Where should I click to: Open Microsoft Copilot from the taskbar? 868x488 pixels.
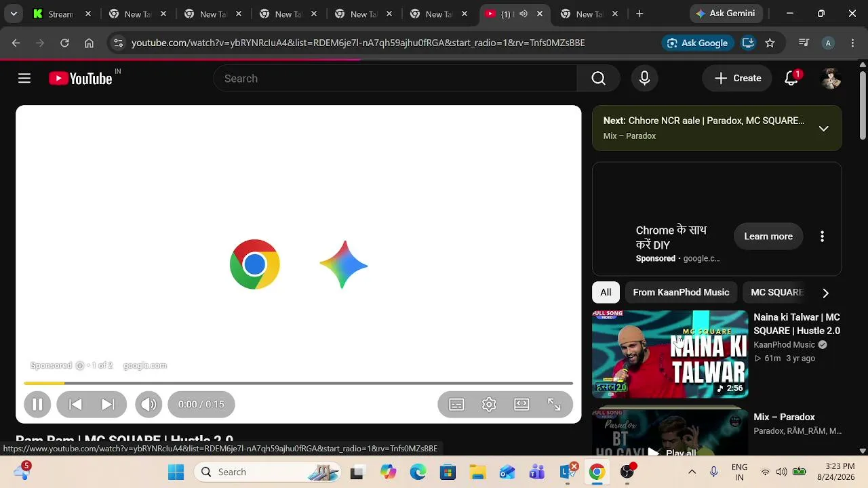click(x=388, y=472)
